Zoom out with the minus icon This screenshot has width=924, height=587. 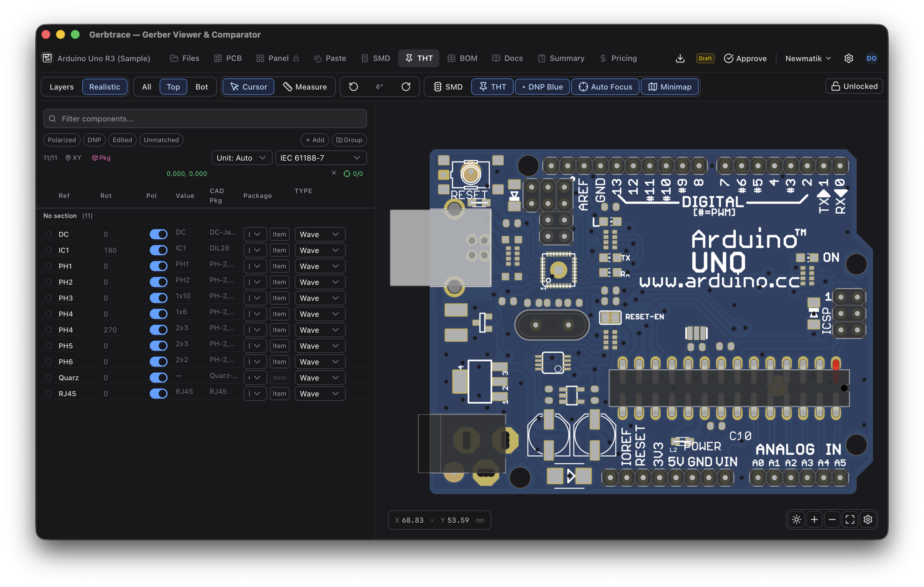point(832,520)
